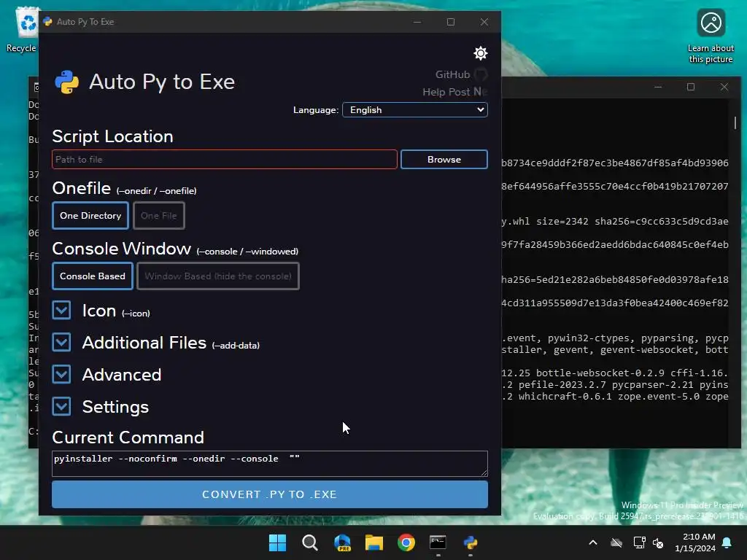Click the OneDrive cloud tray icon
Viewport: 747px width, 560px height.
[616, 542]
